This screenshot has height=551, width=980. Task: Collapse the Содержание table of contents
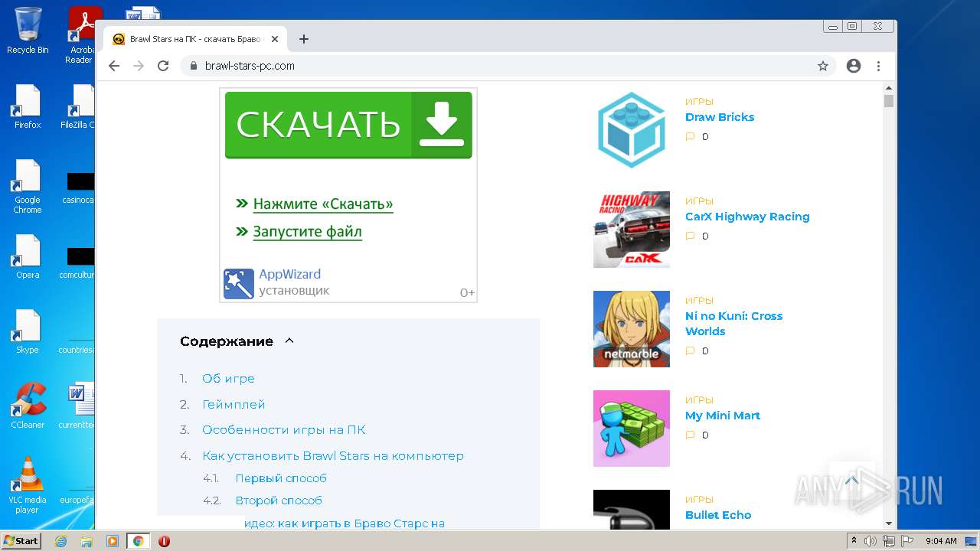click(x=289, y=341)
